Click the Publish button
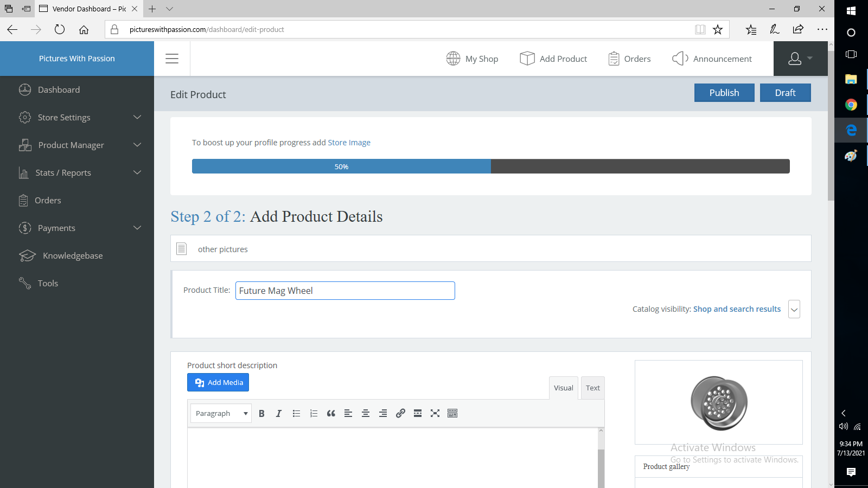 coord(724,93)
